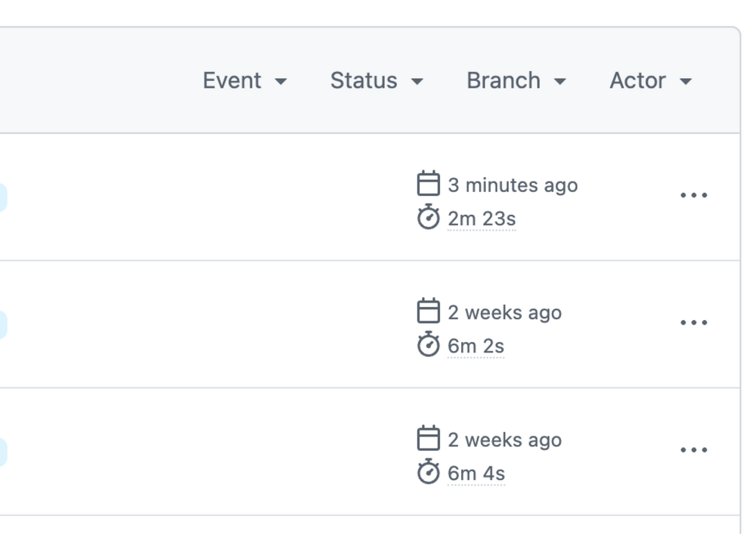Select the 6m 4s duration text

point(476,474)
